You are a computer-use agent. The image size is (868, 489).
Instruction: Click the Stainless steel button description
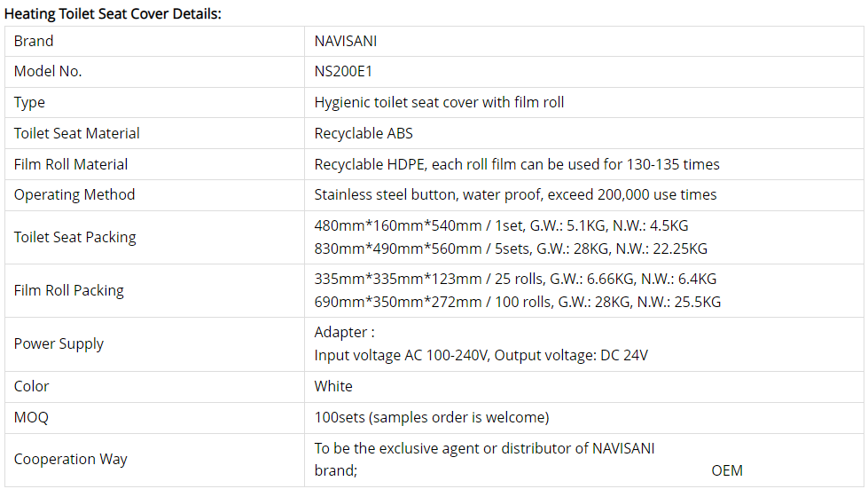[x=515, y=195]
